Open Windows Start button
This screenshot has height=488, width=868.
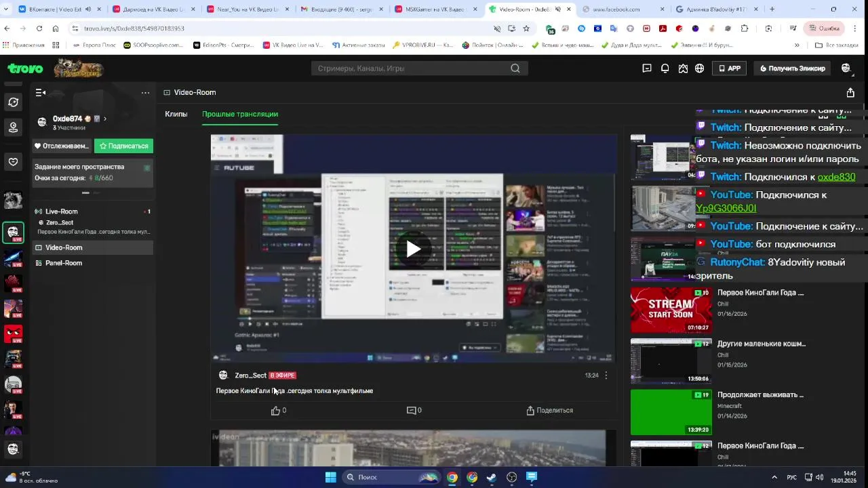pos(330,477)
